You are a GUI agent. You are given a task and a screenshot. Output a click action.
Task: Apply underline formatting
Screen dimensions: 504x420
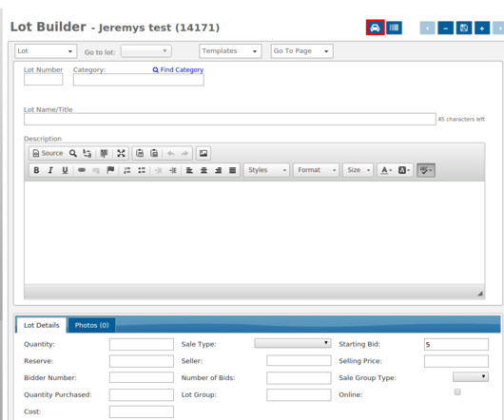(65, 170)
